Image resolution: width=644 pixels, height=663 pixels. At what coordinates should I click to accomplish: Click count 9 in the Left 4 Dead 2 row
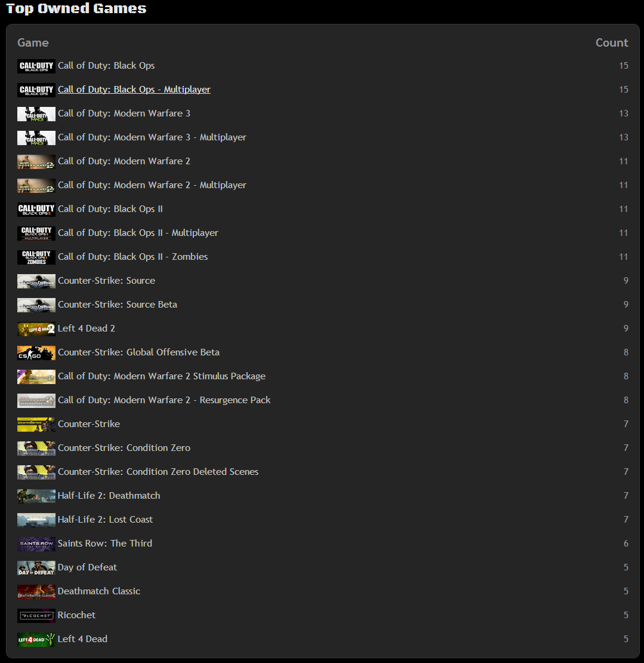click(626, 329)
